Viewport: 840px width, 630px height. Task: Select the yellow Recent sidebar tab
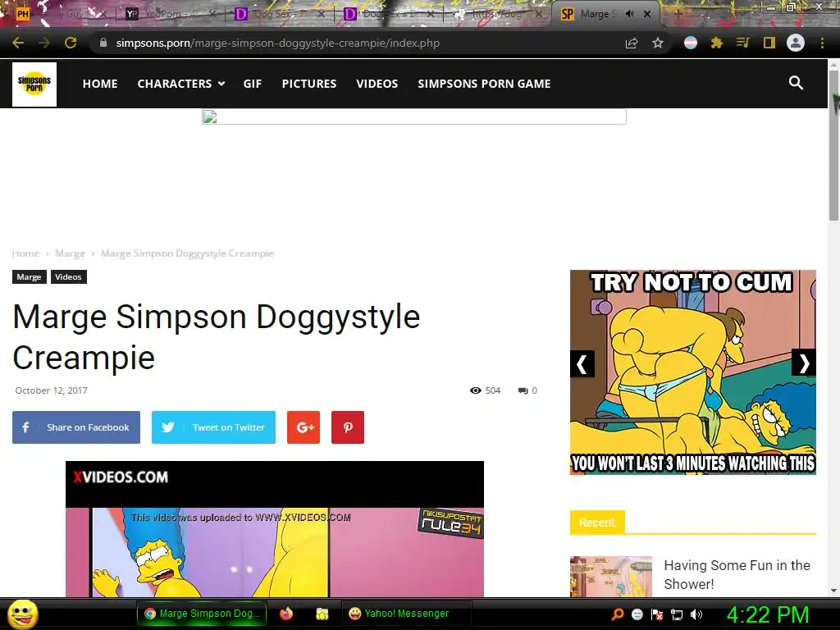(597, 523)
